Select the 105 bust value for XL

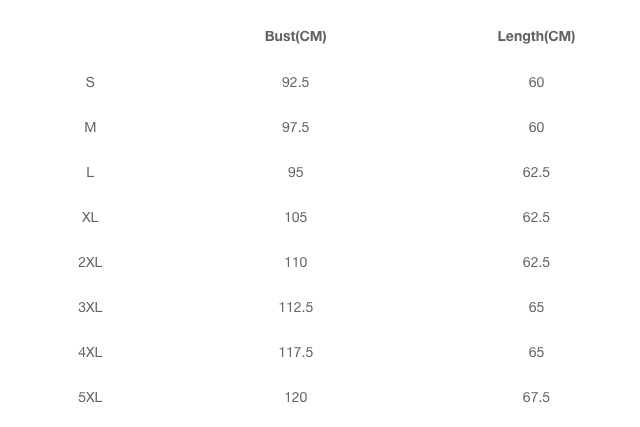[296, 217]
